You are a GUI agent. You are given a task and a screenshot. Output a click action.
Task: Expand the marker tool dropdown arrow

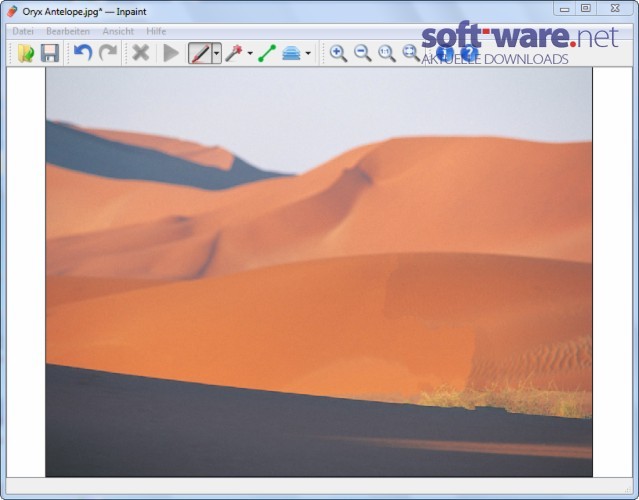[x=216, y=53]
